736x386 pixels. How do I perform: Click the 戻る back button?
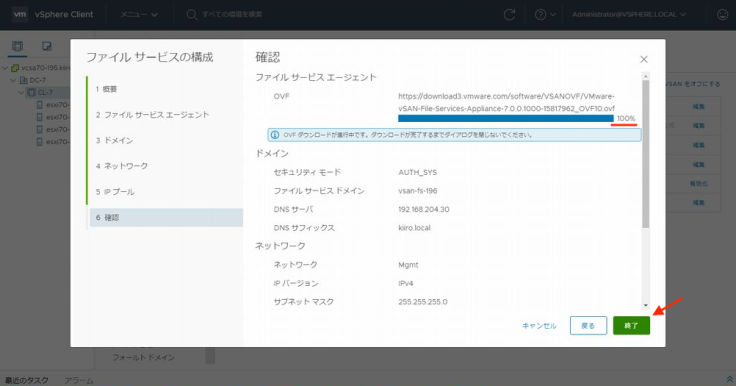click(x=588, y=325)
